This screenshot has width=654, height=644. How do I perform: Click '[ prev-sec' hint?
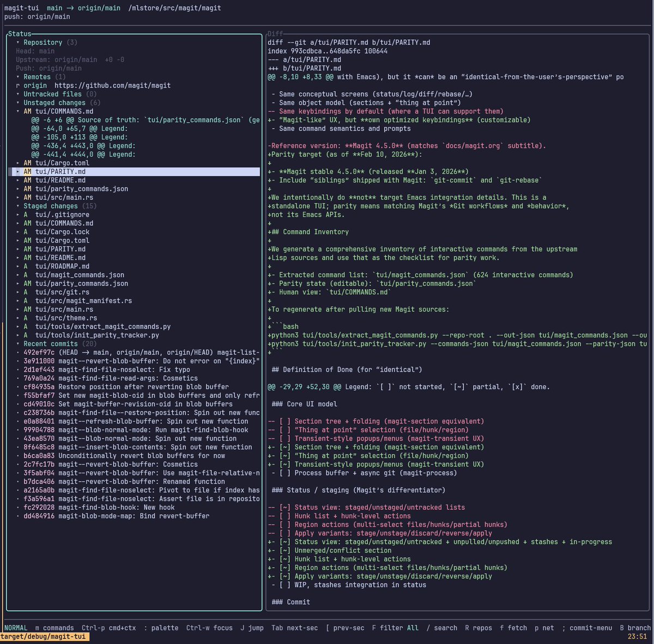(x=346, y=628)
